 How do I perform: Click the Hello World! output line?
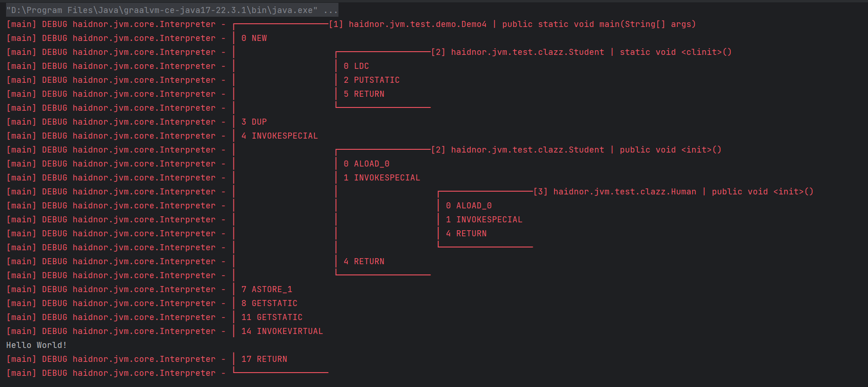coord(36,345)
